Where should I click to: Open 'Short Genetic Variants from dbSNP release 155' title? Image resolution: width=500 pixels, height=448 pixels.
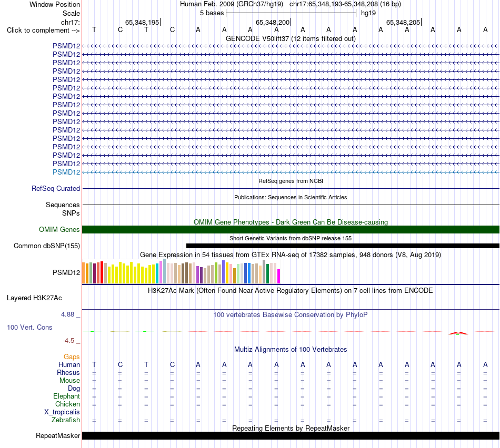coord(291,238)
